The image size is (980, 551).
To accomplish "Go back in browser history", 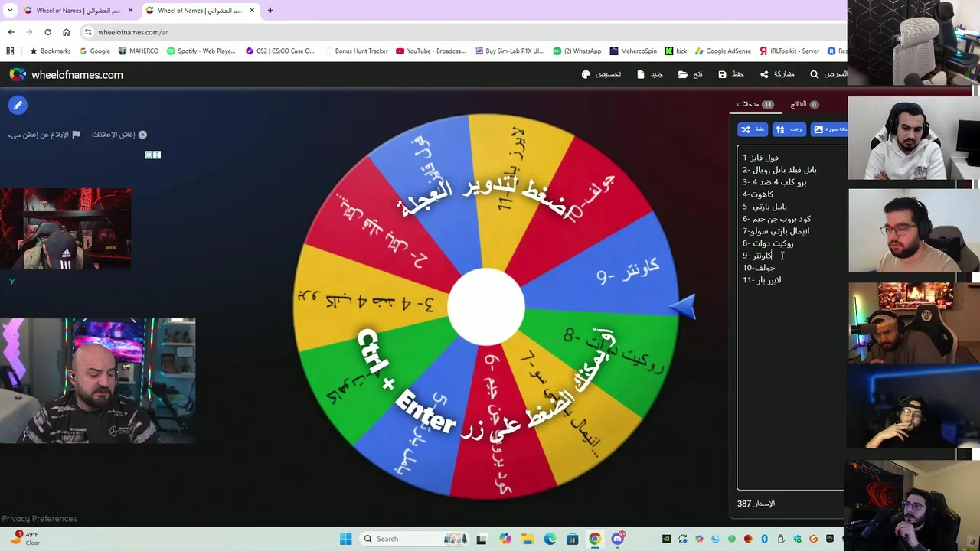I will coord(11,32).
